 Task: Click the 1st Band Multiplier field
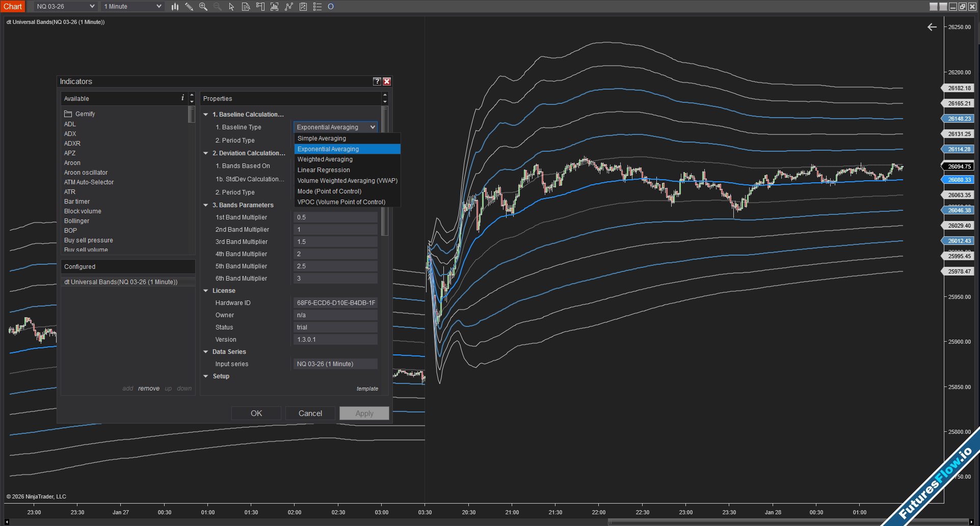[x=335, y=217]
